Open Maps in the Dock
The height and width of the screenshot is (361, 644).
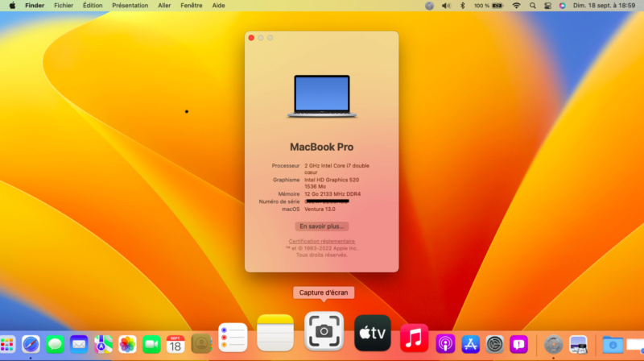[103, 344]
